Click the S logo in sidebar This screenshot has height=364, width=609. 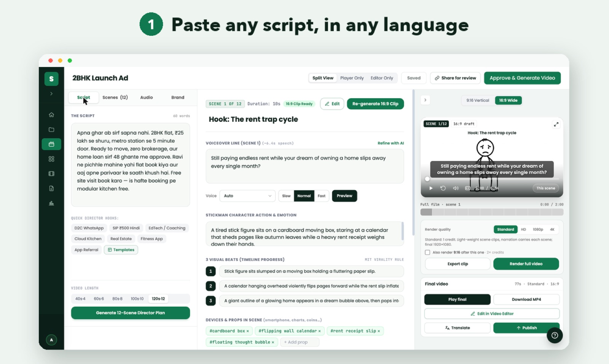(51, 79)
